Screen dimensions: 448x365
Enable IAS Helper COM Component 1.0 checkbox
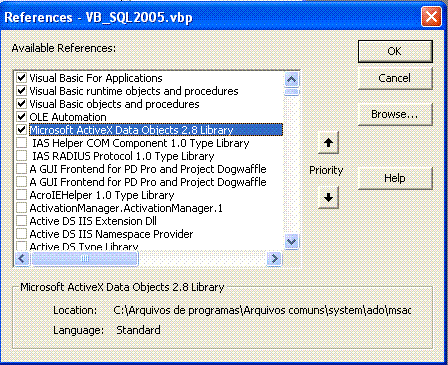21,143
